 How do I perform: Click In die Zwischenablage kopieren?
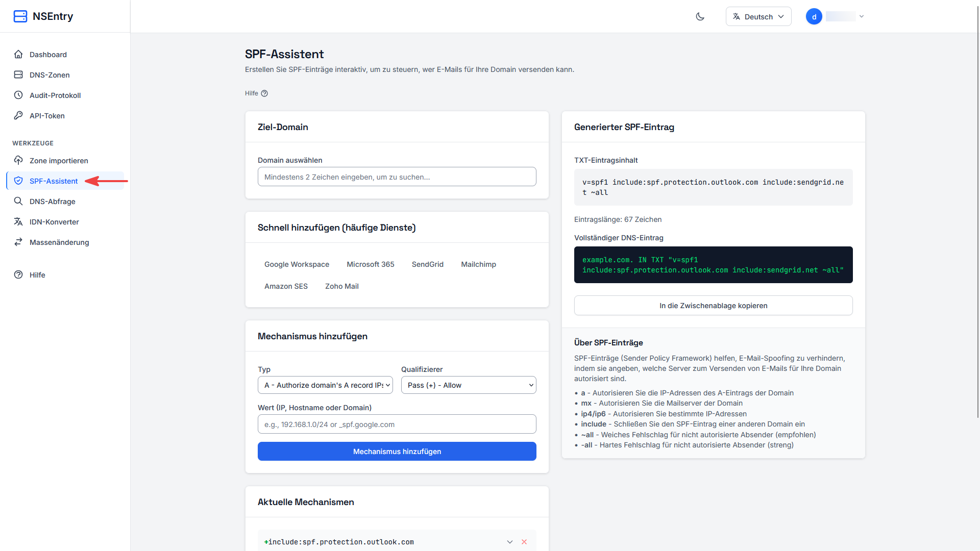tap(714, 306)
